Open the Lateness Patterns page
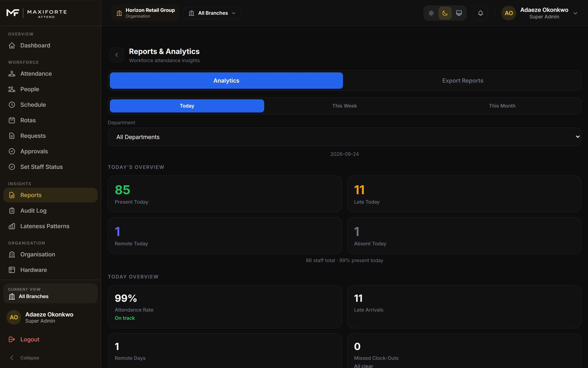588x368 pixels. pos(50,226)
